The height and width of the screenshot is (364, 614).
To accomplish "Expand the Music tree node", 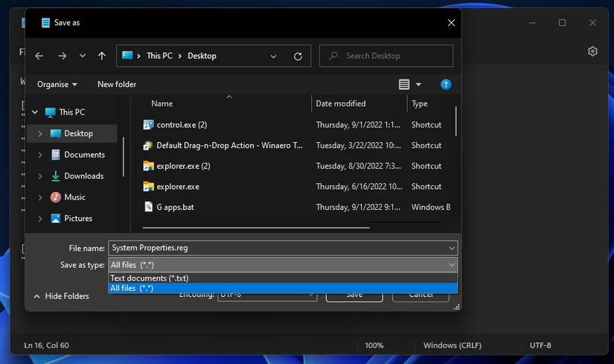I will coord(40,197).
